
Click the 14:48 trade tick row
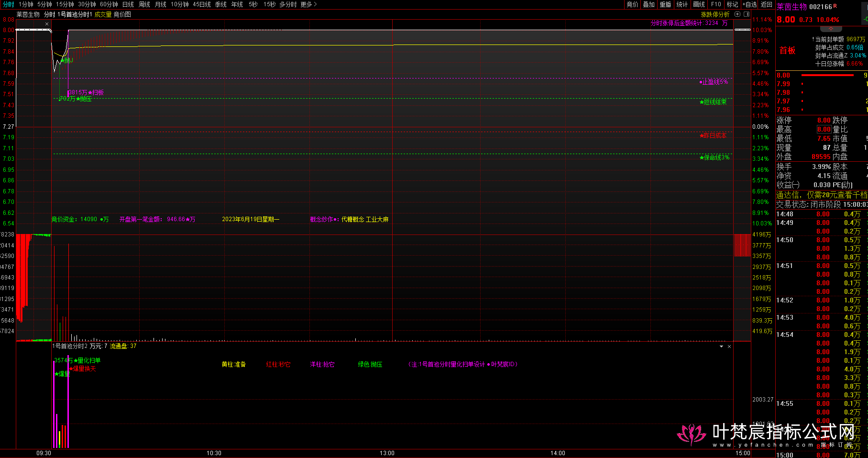point(822,214)
